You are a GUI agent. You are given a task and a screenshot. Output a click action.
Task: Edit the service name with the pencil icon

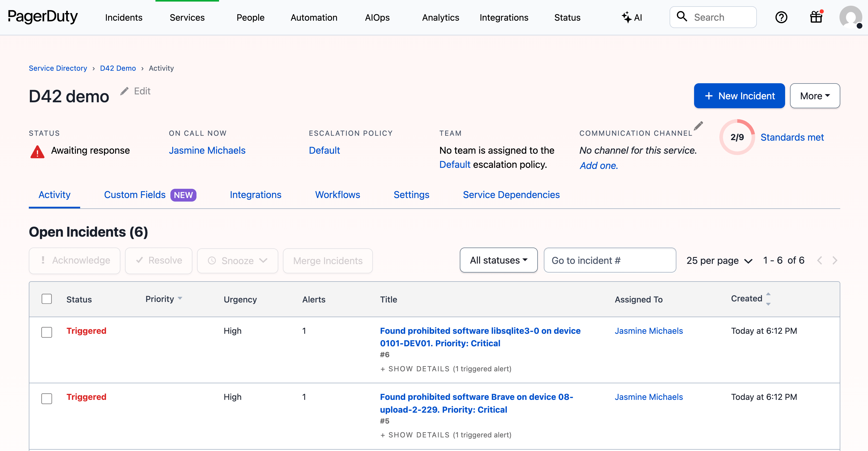coord(124,92)
